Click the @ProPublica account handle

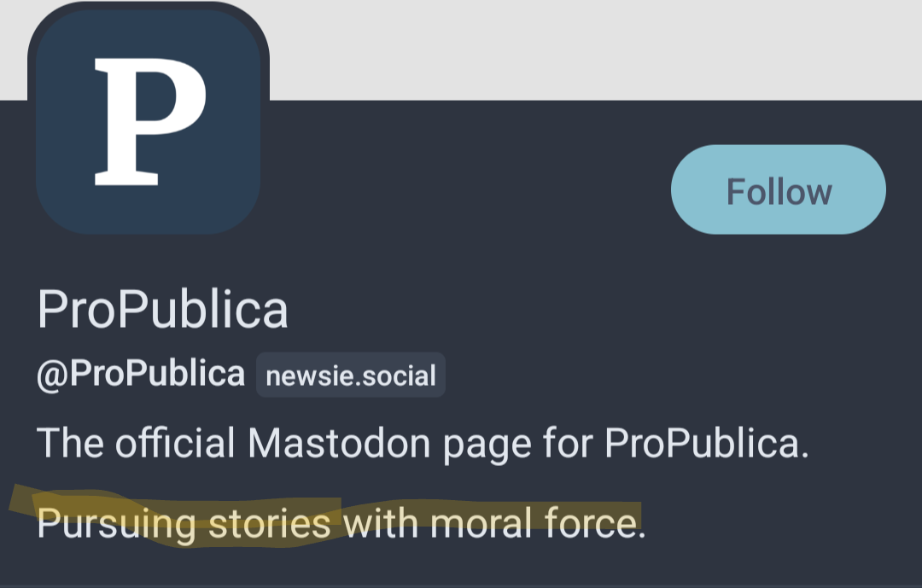pos(141,375)
